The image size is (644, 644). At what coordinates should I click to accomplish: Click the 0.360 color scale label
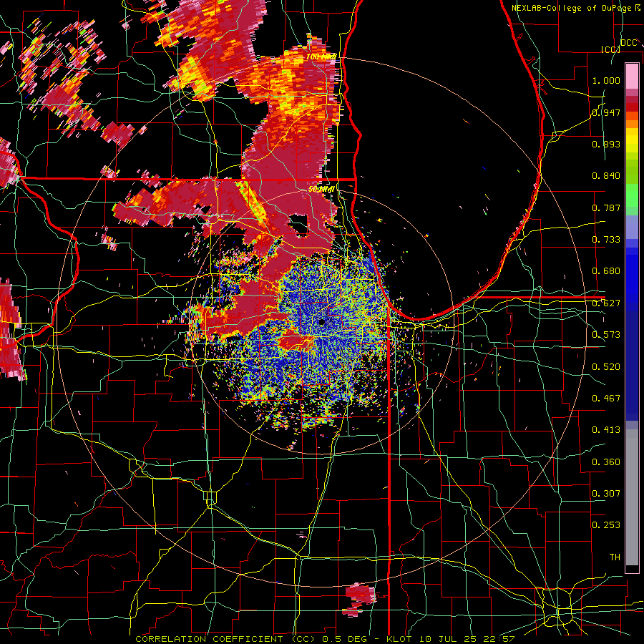[606, 462]
